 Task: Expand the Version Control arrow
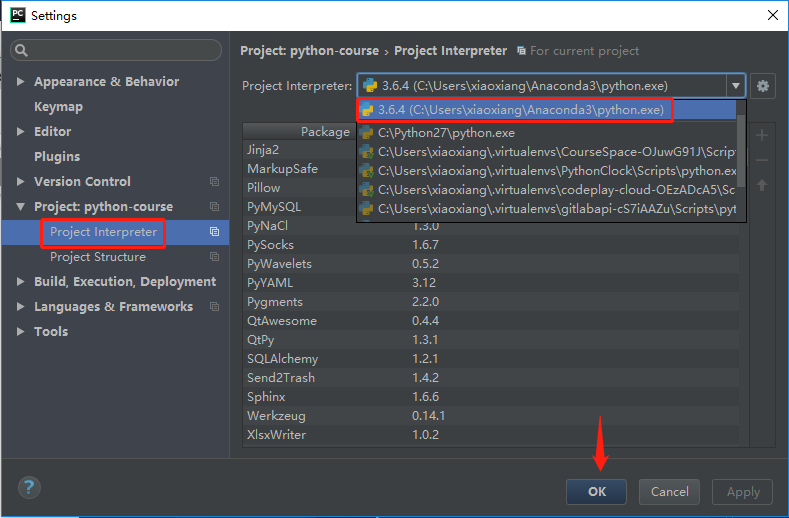pyautogui.click(x=21, y=181)
